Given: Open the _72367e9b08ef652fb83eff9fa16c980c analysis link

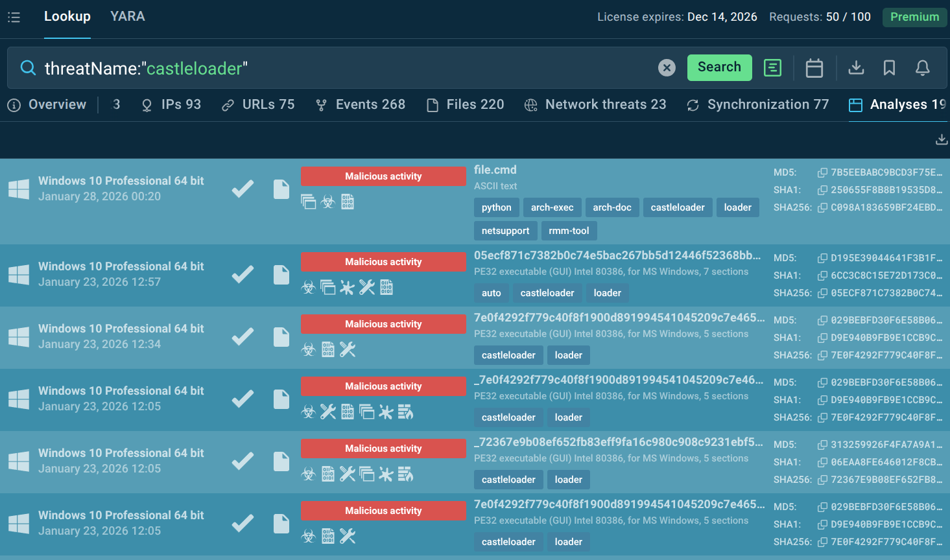Looking at the screenshot, I should [619, 442].
